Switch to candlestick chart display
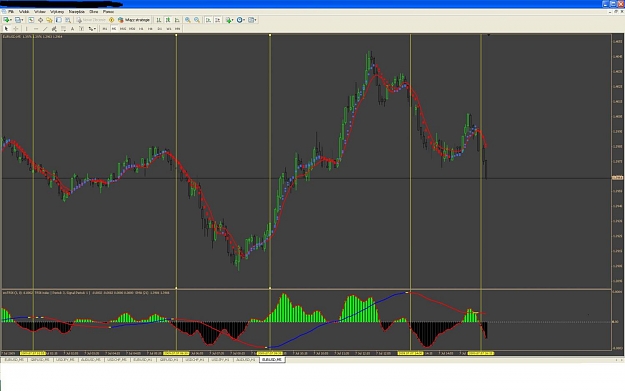The image size is (625, 391). point(168,20)
